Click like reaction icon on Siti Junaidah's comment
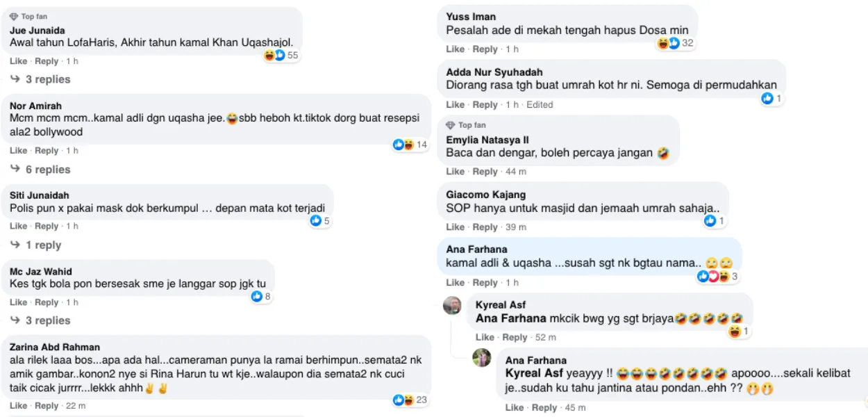The width and height of the screenshot is (868, 417). pos(316,221)
